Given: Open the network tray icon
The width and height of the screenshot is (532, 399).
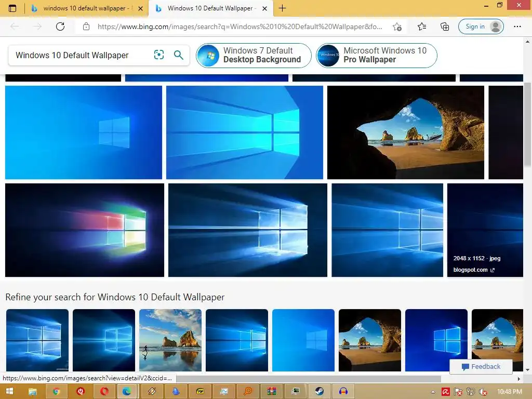Looking at the screenshot, I should [471, 392].
